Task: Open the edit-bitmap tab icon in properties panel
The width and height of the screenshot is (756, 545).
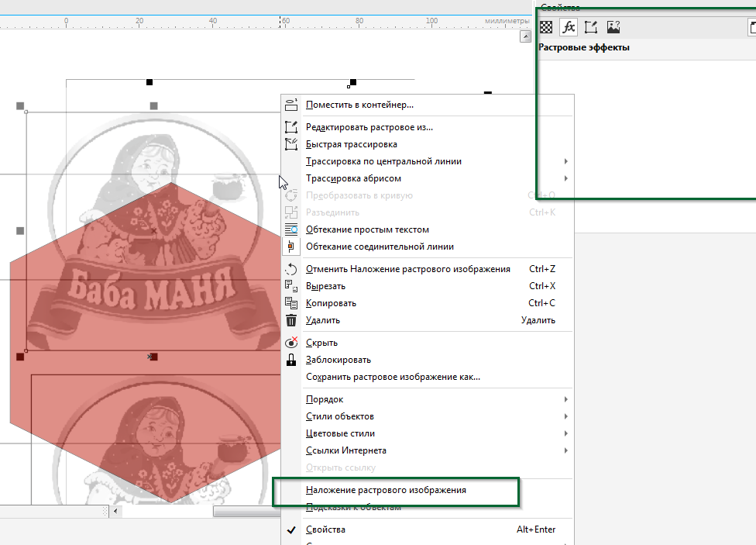Action: pyautogui.click(x=590, y=27)
